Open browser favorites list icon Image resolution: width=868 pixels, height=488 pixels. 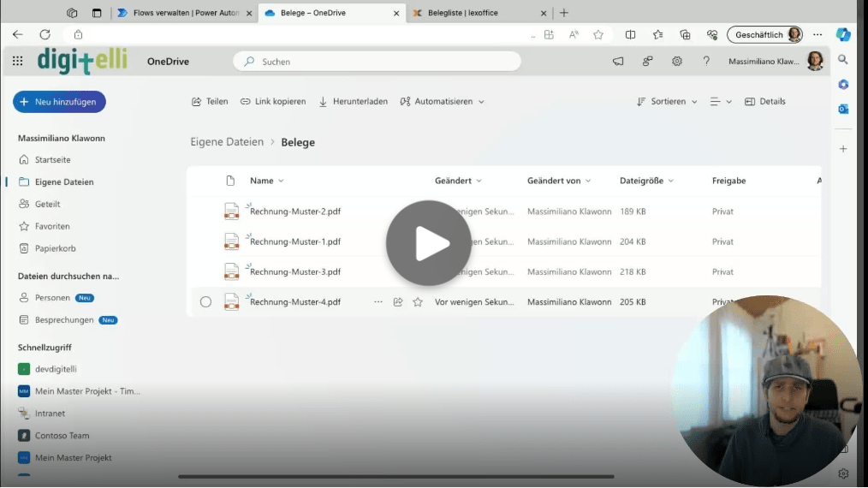pyautogui.click(x=657, y=34)
